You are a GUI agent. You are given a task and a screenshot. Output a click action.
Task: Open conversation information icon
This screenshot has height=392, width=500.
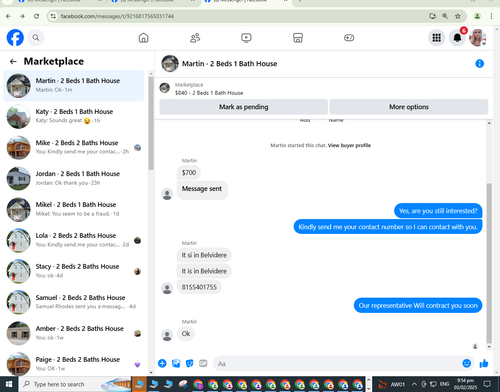tap(479, 64)
